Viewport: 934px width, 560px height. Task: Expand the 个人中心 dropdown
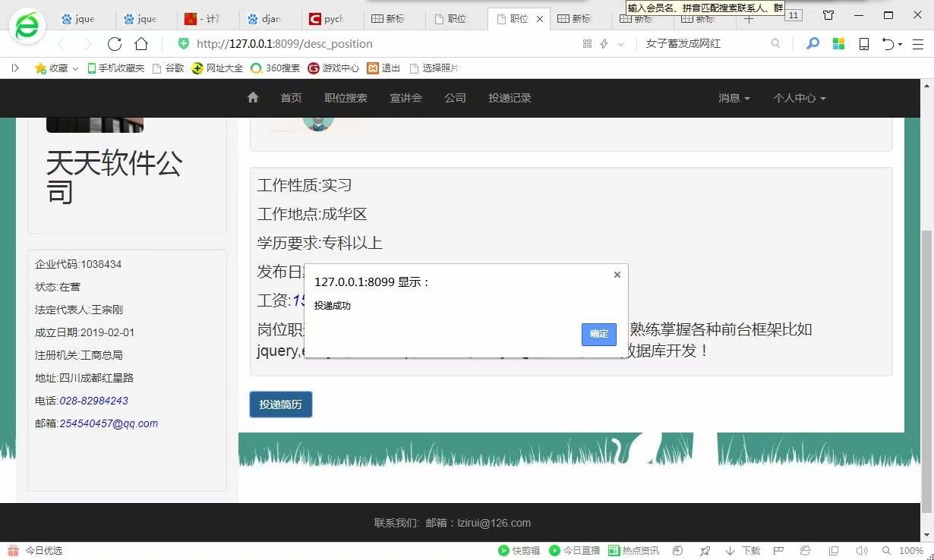[x=800, y=98]
